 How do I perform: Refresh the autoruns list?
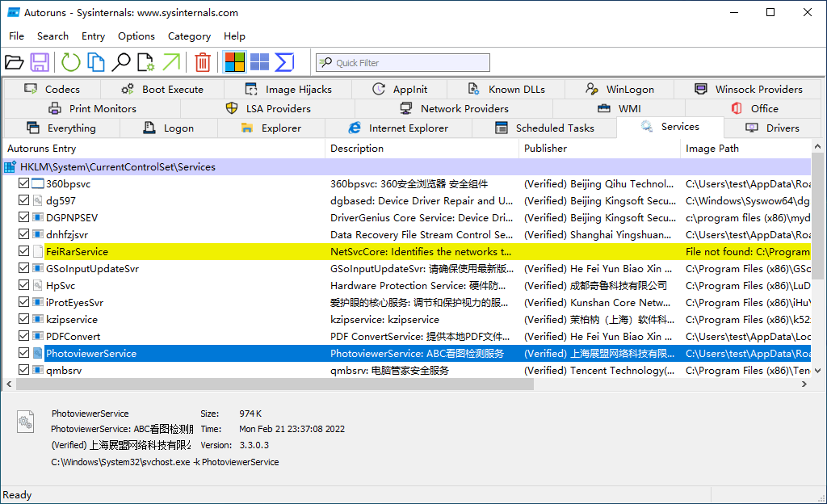point(71,62)
